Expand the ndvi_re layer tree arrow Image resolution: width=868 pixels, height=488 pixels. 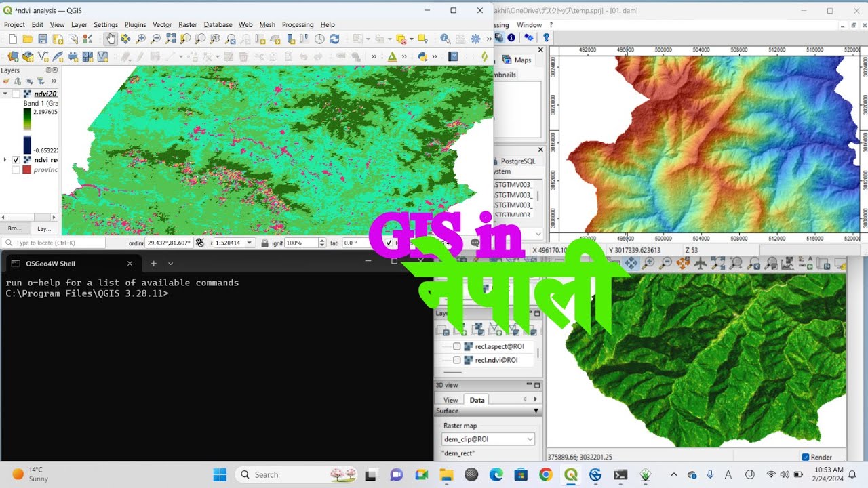tap(5, 160)
